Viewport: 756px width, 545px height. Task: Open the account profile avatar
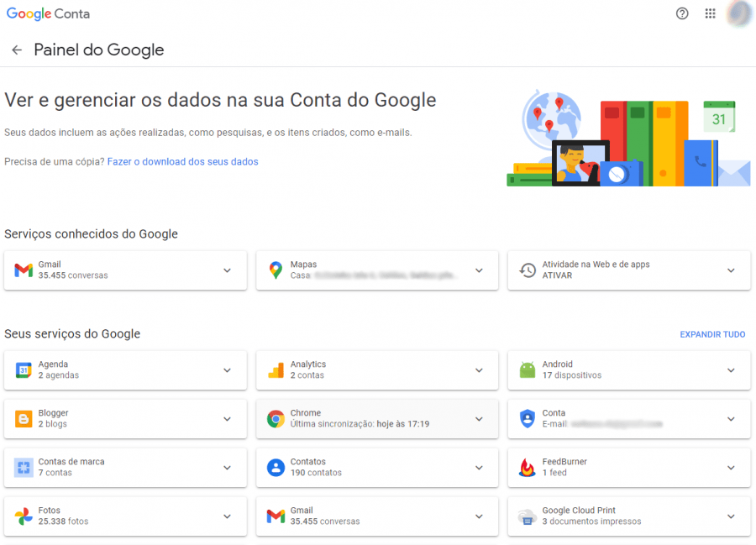(739, 13)
